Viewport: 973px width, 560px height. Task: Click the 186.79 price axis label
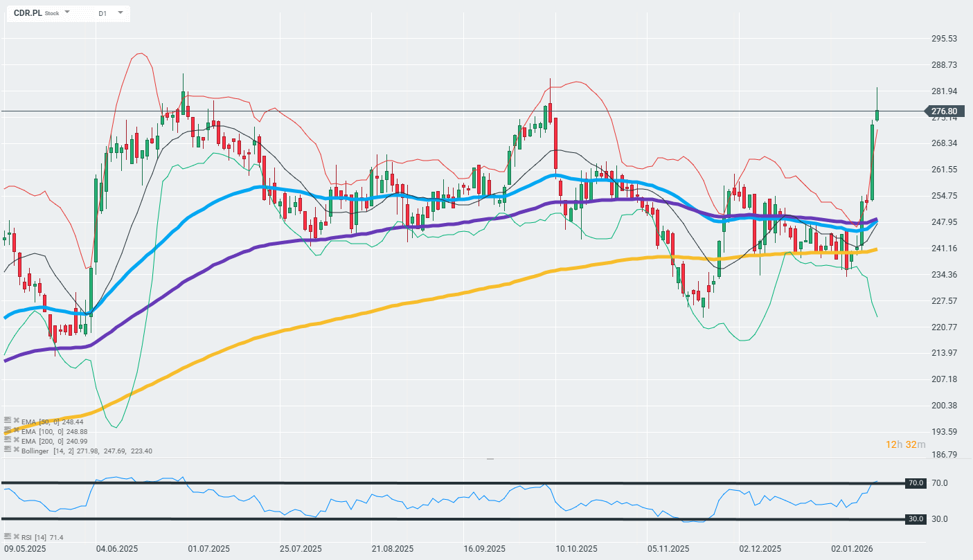945,455
